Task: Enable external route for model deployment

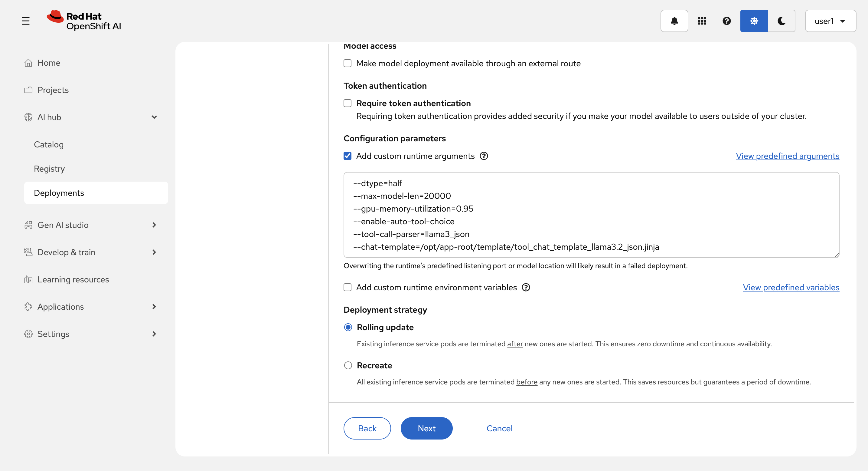Action: click(348, 63)
